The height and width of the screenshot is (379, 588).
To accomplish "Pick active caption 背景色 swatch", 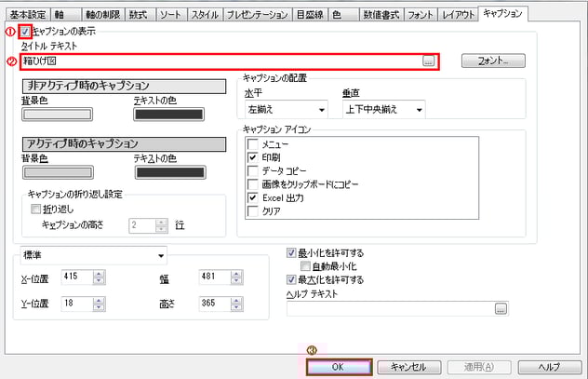I will click(x=58, y=172).
